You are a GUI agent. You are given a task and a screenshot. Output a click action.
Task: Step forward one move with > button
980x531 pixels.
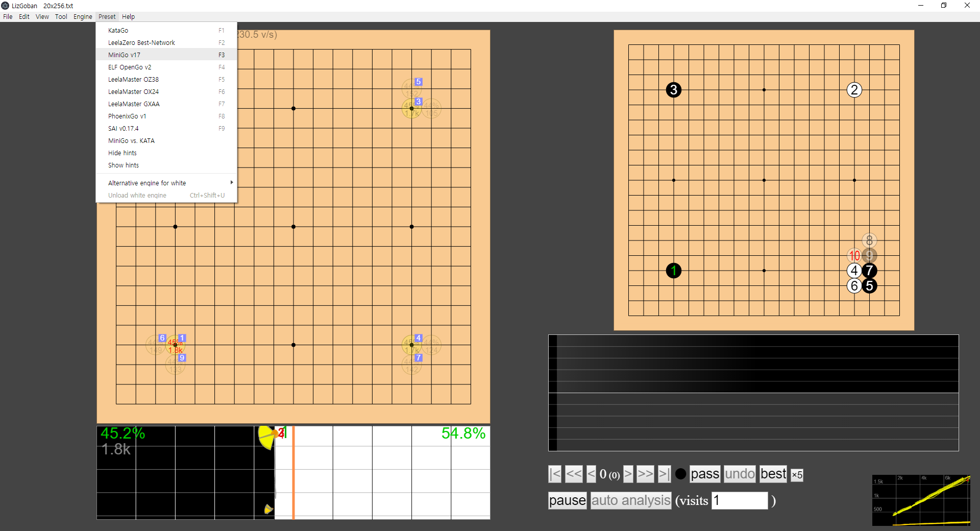click(x=628, y=474)
